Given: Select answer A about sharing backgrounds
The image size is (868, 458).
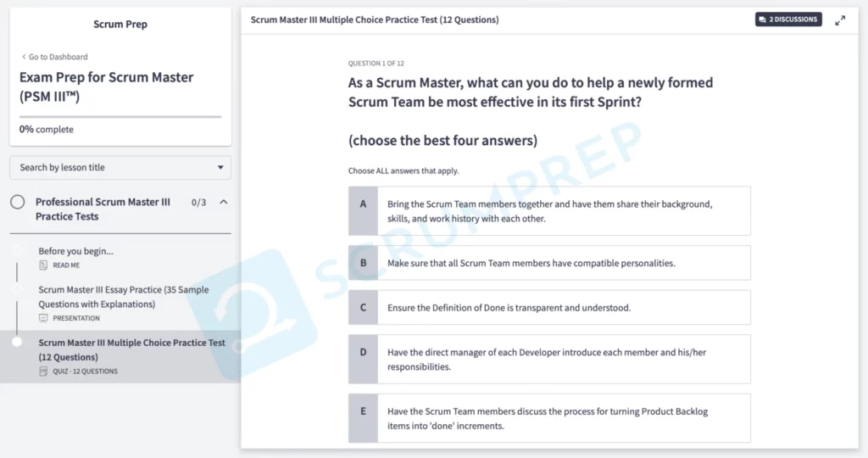Looking at the screenshot, I should coord(549,211).
